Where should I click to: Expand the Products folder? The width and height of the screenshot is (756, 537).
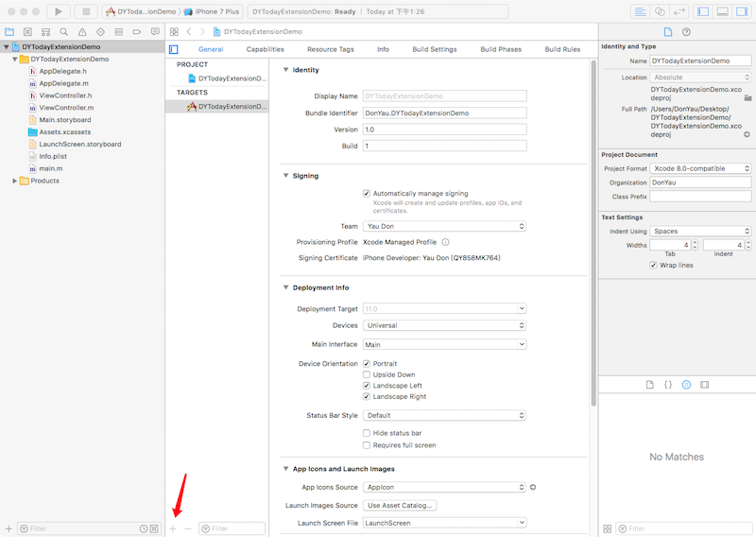pos(14,181)
